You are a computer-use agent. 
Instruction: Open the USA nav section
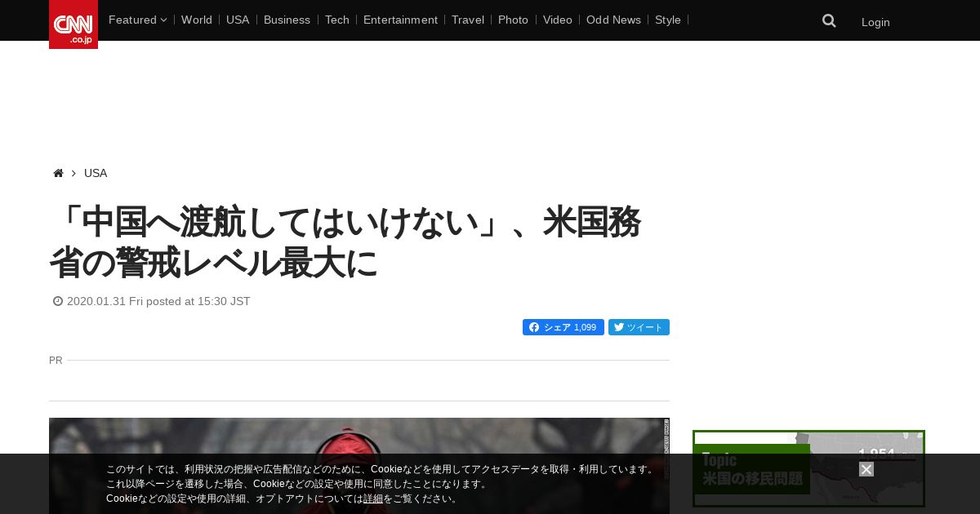coord(238,20)
